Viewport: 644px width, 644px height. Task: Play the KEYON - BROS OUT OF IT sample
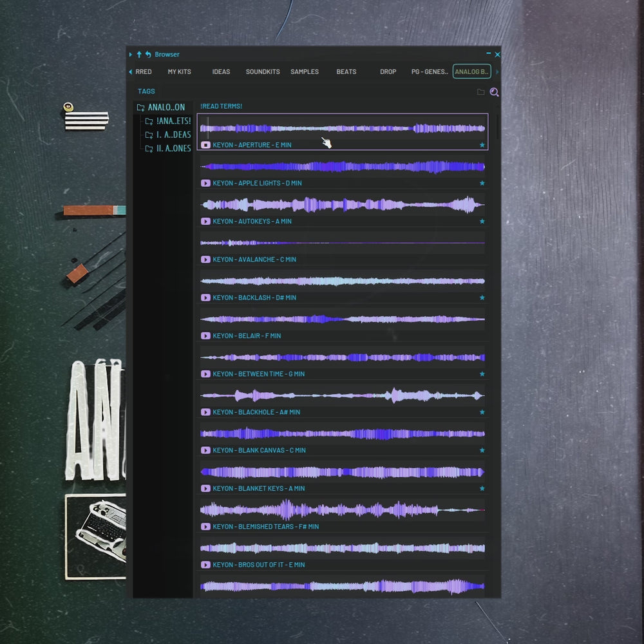point(205,565)
